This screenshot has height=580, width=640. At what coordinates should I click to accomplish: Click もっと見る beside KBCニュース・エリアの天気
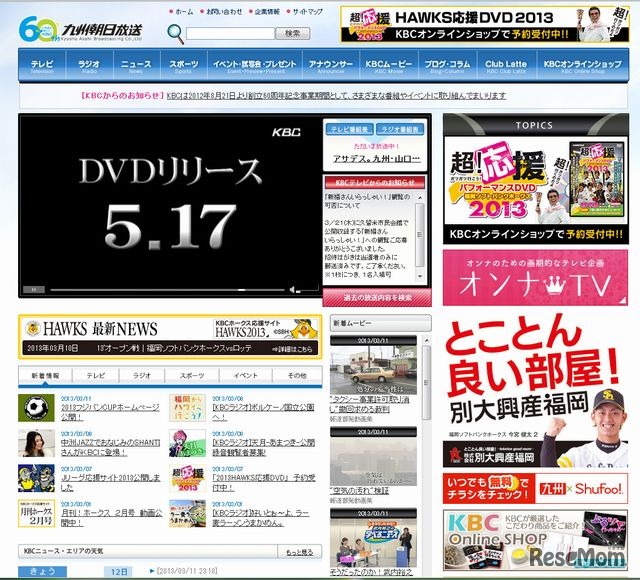[x=300, y=552]
